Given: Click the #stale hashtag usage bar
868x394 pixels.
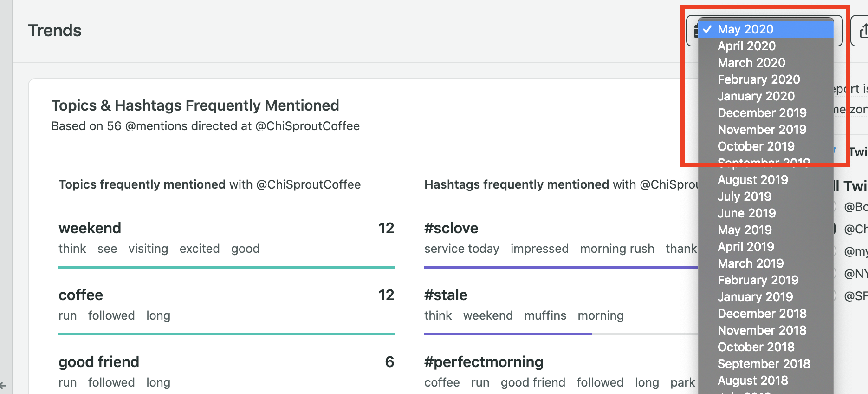Looking at the screenshot, I should (x=508, y=334).
